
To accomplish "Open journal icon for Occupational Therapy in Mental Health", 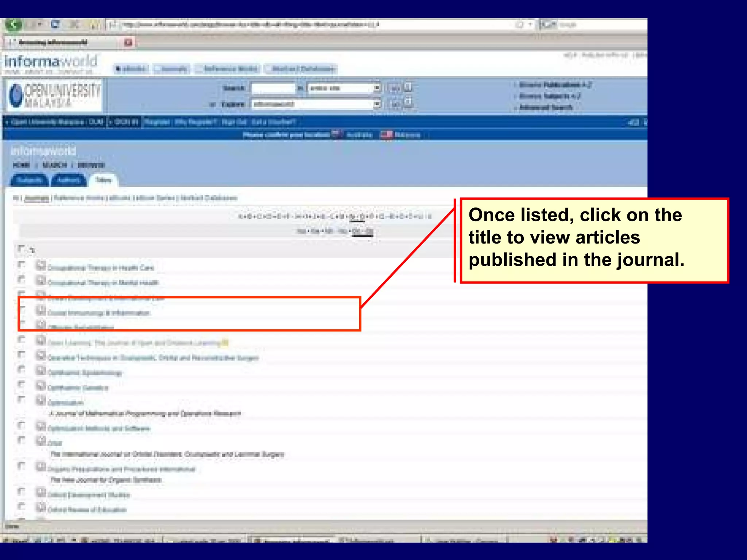I will point(41,281).
